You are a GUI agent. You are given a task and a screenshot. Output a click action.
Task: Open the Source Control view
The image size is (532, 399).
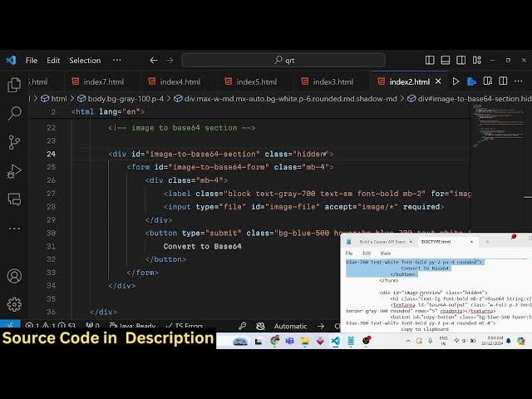coord(14,142)
